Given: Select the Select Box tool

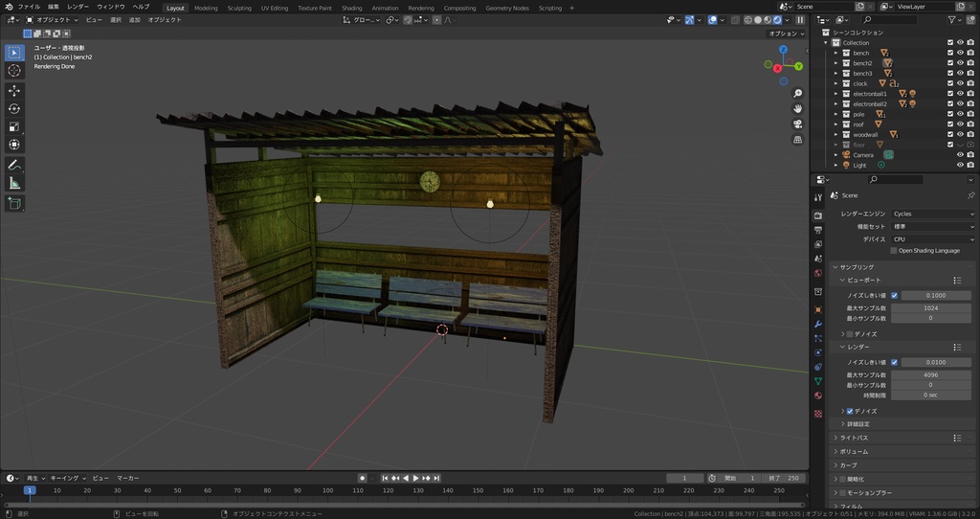Looking at the screenshot, I should (14, 53).
